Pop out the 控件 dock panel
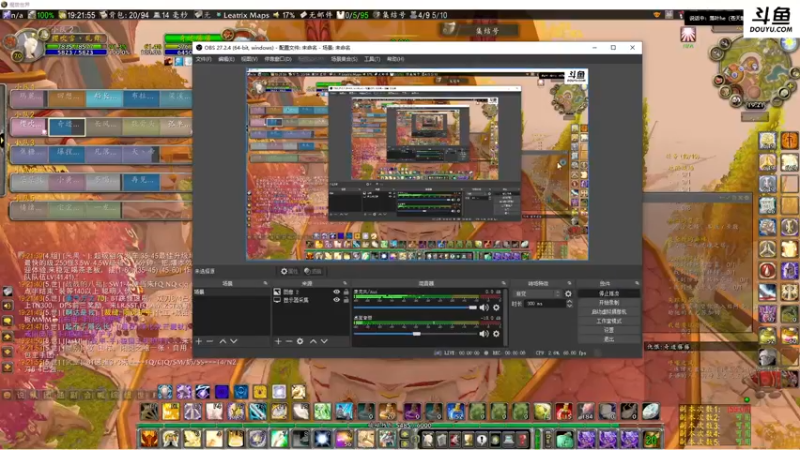This screenshot has height=450, width=800. 637,283
